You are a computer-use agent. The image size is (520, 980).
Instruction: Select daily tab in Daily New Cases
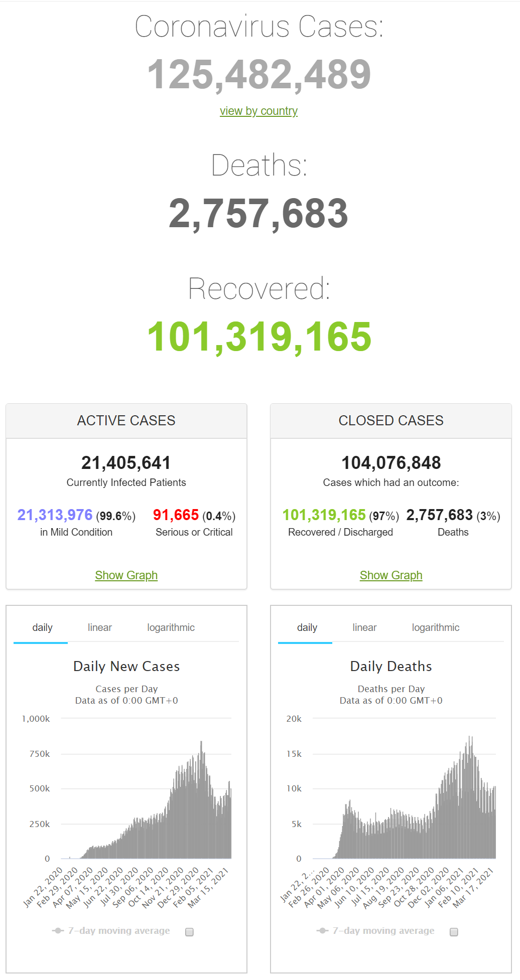[x=42, y=627]
